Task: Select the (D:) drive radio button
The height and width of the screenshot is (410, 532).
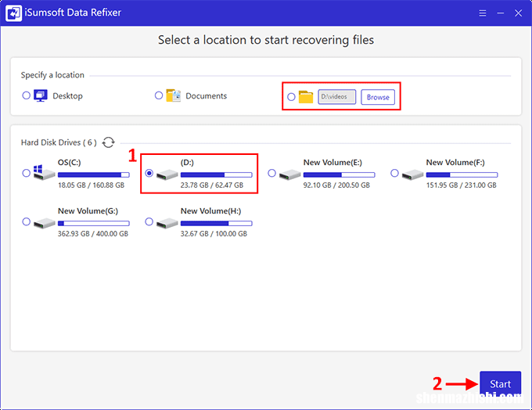Action: (149, 173)
